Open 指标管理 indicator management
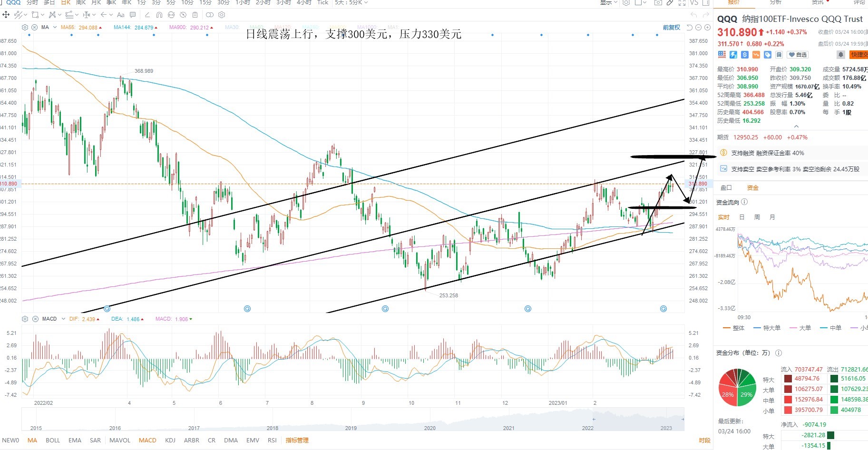Image resolution: width=868 pixels, height=450 pixels. tap(297, 440)
